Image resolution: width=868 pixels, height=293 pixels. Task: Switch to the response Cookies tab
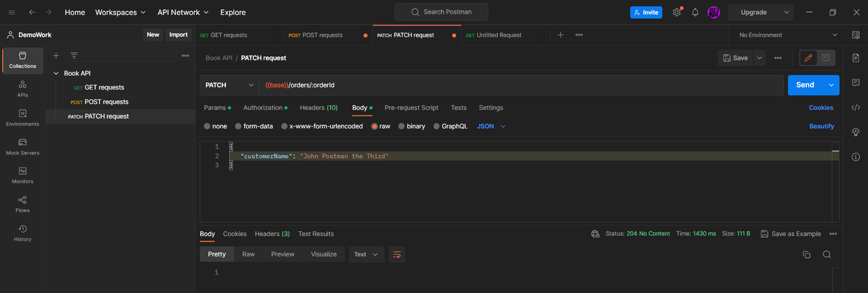point(235,234)
